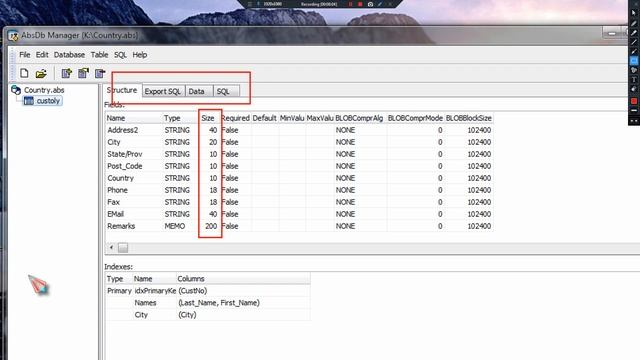Image resolution: width=640 pixels, height=360 pixels.
Task: Click the left arrow of the Fields horizontal scrollbar
Action: [x=111, y=247]
